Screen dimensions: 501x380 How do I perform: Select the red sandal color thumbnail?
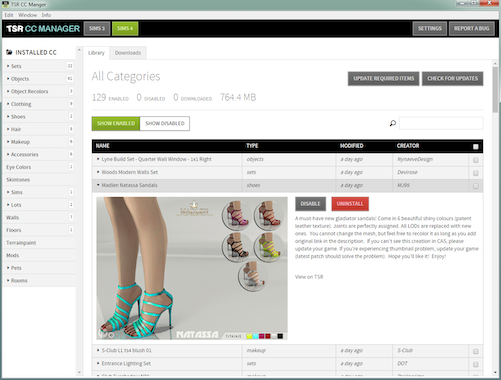(x=268, y=215)
